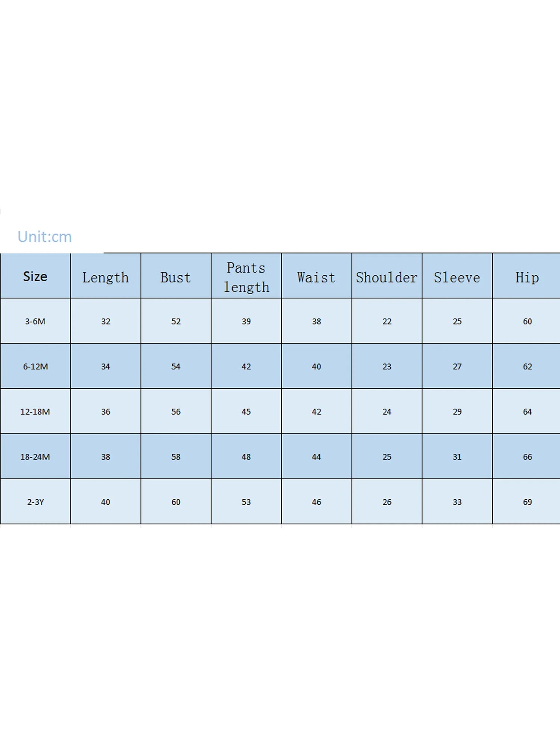Click the 18-24M size row label

pyautogui.click(x=35, y=457)
